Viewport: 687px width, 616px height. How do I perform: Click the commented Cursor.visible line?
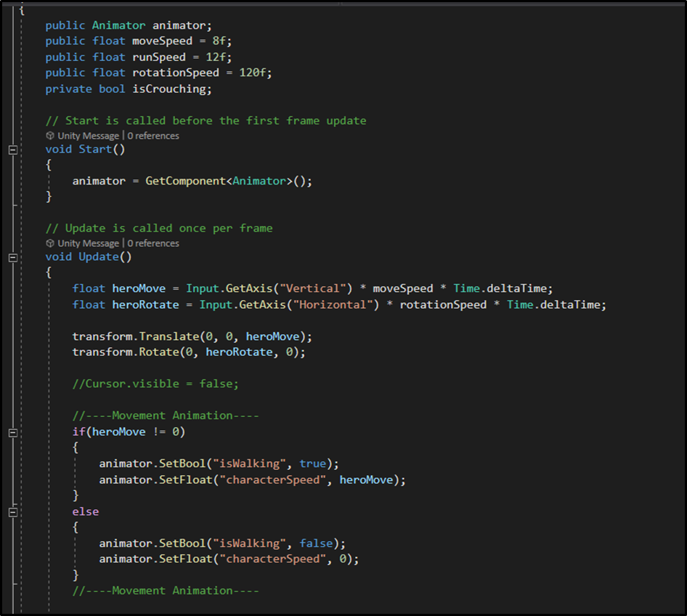click(155, 384)
